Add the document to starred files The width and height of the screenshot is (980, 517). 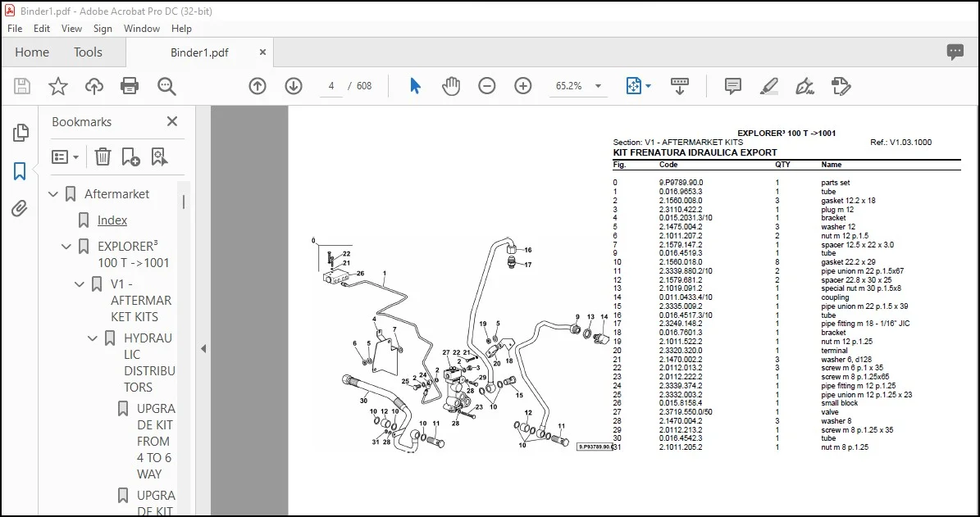click(x=58, y=86)
